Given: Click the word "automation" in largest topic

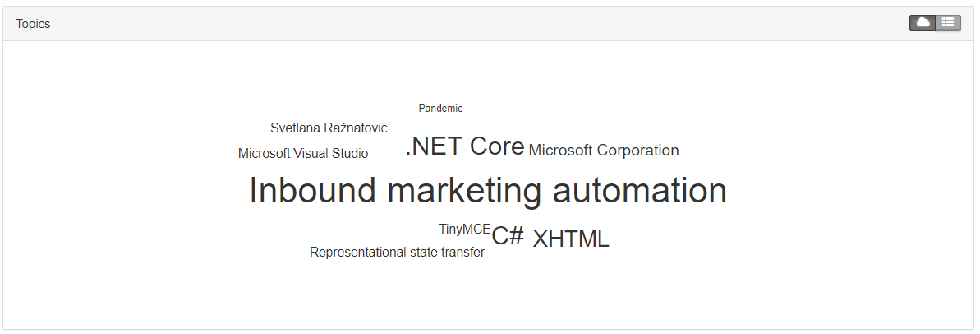Looking at the screenshot, I should pyautogui.click(x=640, y=191).
